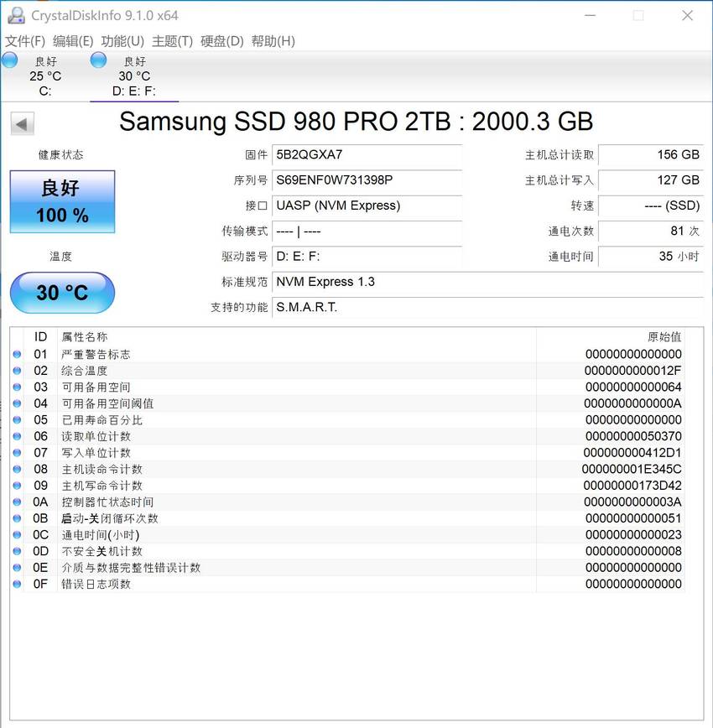Screen dimensions: 713x728
Task: Click raw value 00000000000051
Action: point(633,518)
